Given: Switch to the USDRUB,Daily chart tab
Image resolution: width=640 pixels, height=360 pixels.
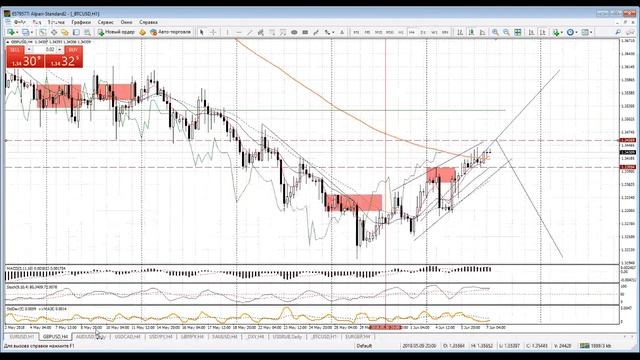Looking at the screenshot, I should [287, 337].
